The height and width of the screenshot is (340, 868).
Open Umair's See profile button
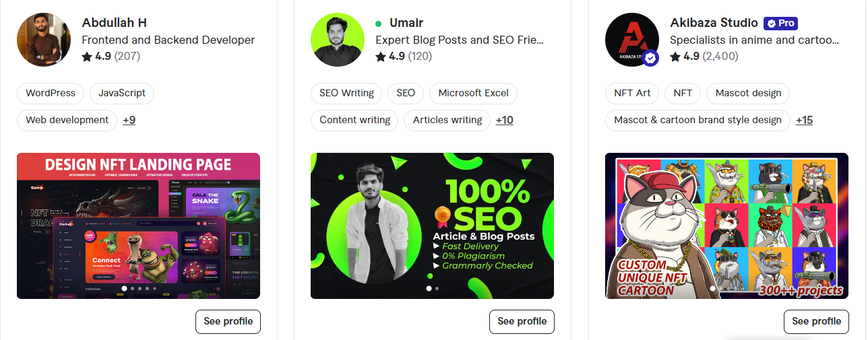(x=522, y=321)
